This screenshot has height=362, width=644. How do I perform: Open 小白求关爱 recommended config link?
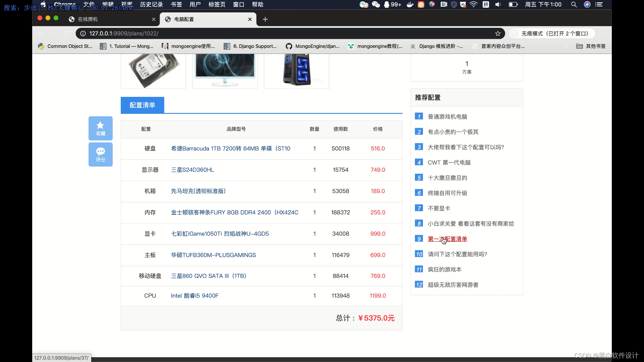(x=471, y=224)
